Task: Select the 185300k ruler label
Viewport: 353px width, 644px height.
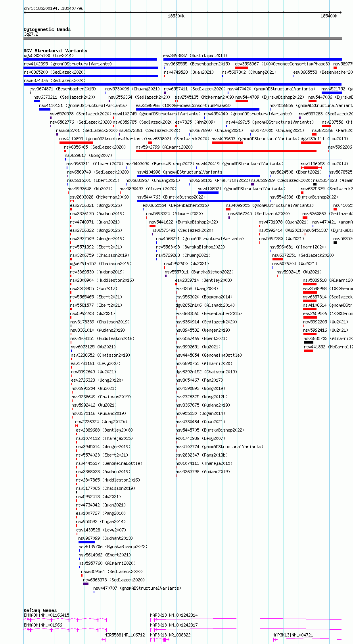Action: (176, 16)
